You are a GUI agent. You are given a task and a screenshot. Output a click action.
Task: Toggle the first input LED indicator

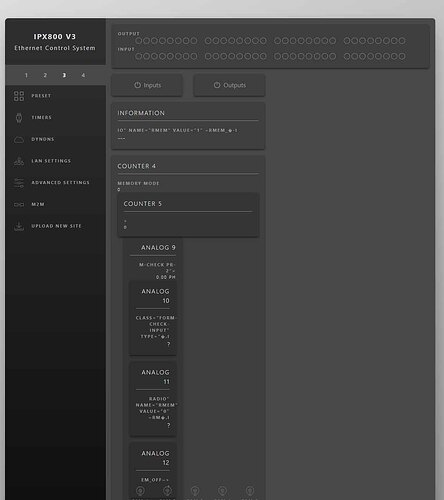coord(139,56)
